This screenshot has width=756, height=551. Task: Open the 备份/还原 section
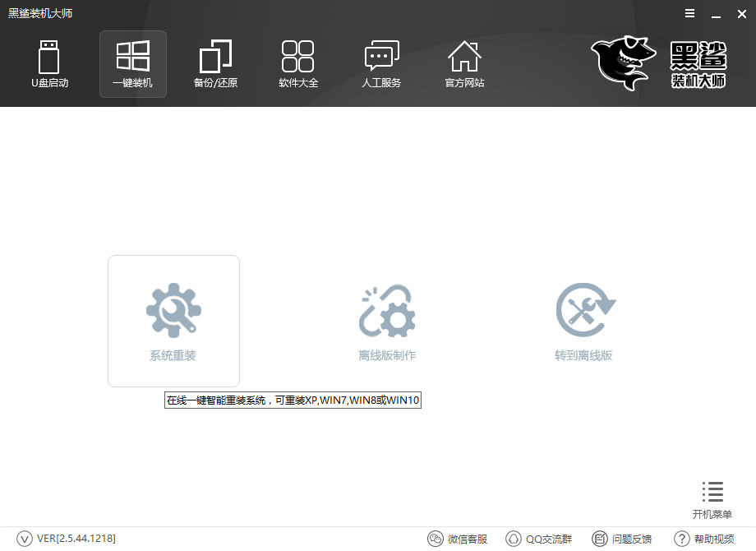(215, 64)
